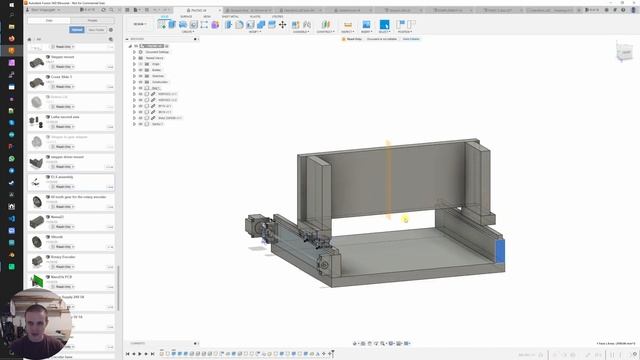
Task: Open the CREATE dropdown menu
Action: (x=188, y=32)
